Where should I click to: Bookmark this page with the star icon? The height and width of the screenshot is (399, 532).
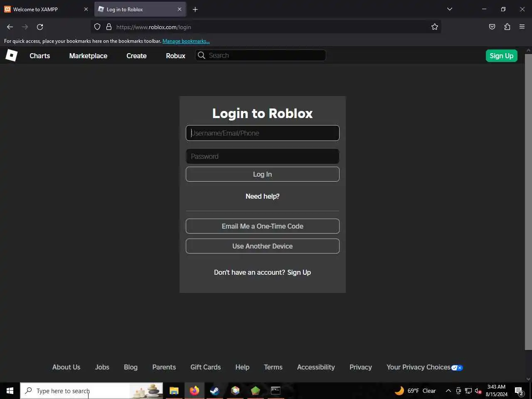tap(435, 27)
